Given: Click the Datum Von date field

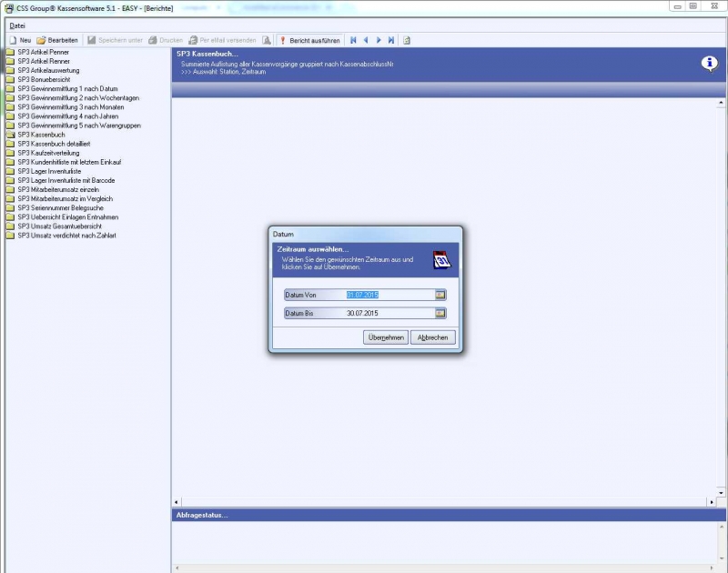Looking at the screenshot, I should (387, 295).
